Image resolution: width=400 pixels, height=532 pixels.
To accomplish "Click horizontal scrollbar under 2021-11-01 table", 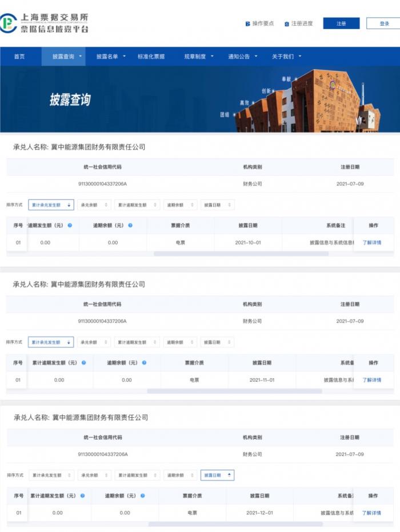I will (234, 391).
